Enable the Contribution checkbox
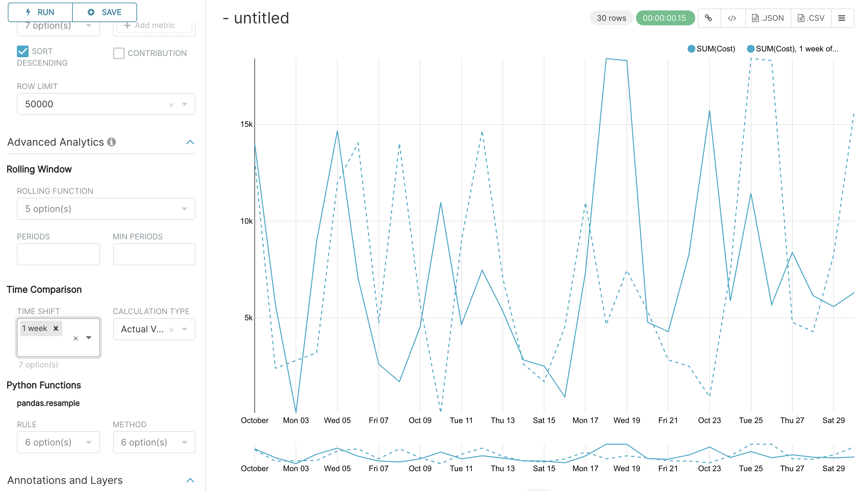 [x=119, y=53]
